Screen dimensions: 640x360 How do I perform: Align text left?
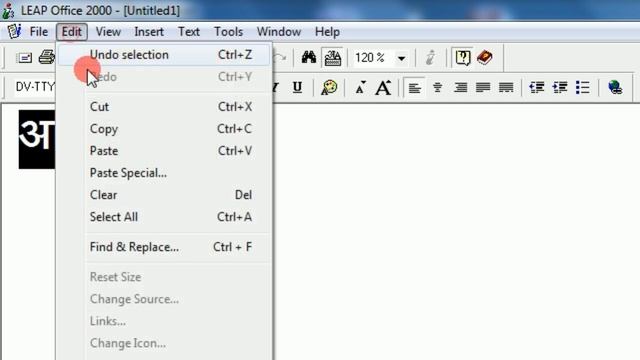point(415,87)
